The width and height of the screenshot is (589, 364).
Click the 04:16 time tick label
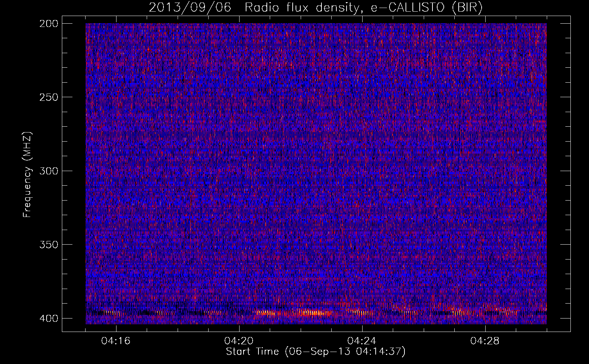click(116, 341)
